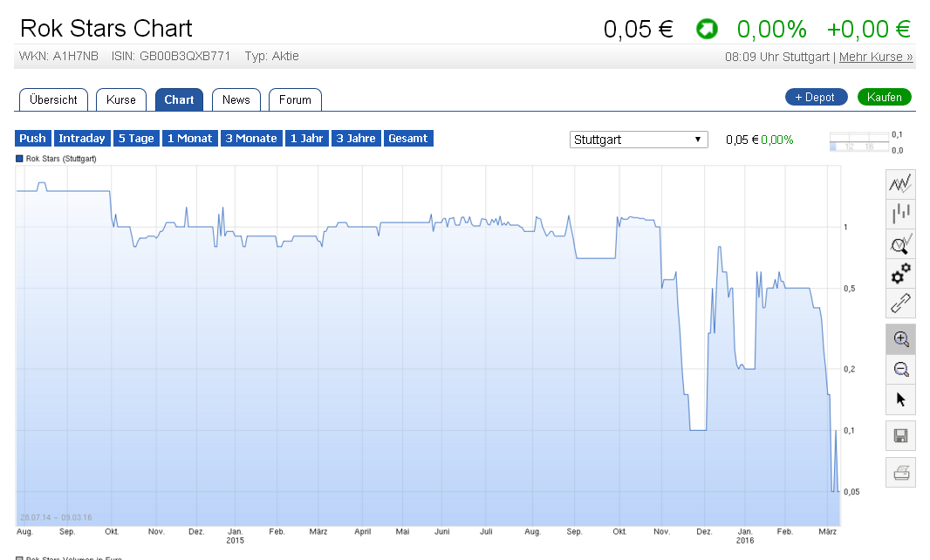Click the Kaufen button
Viewport: 930px width, 560px height.
click(884, 97)
